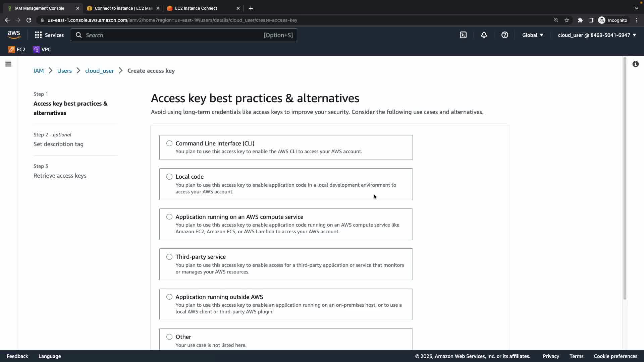644x362 pixels.
Task: Open the help question mark icon
Action: [x=504, y=35]
